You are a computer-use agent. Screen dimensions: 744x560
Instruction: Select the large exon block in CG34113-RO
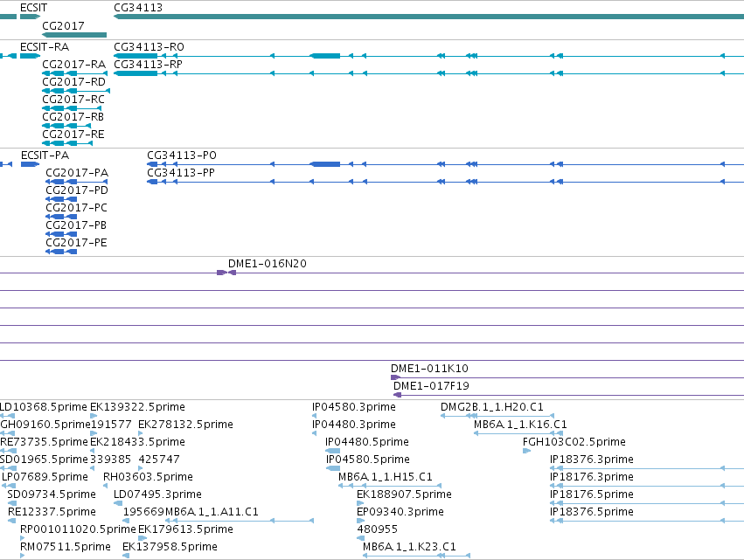click(x=325, y=56)
